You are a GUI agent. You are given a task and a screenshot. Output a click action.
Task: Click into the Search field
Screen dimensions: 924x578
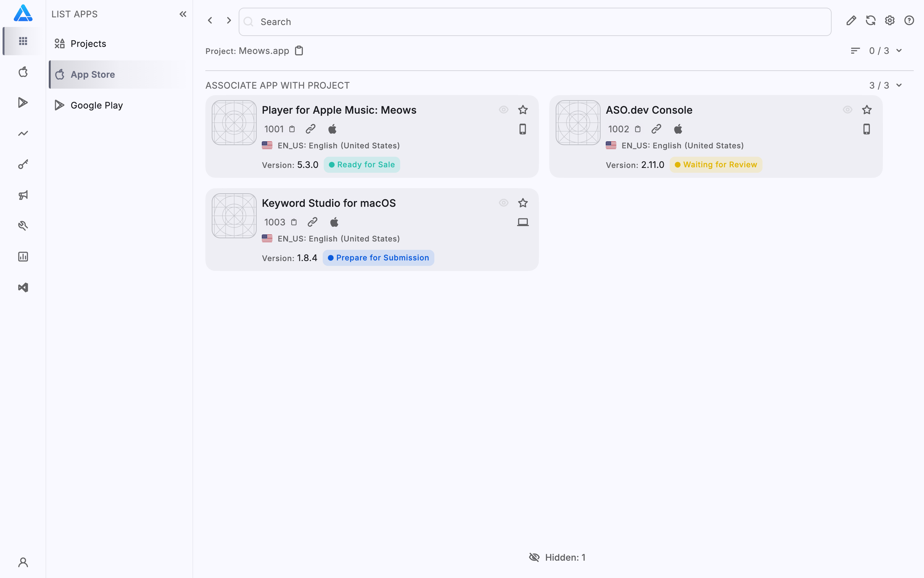535,22
